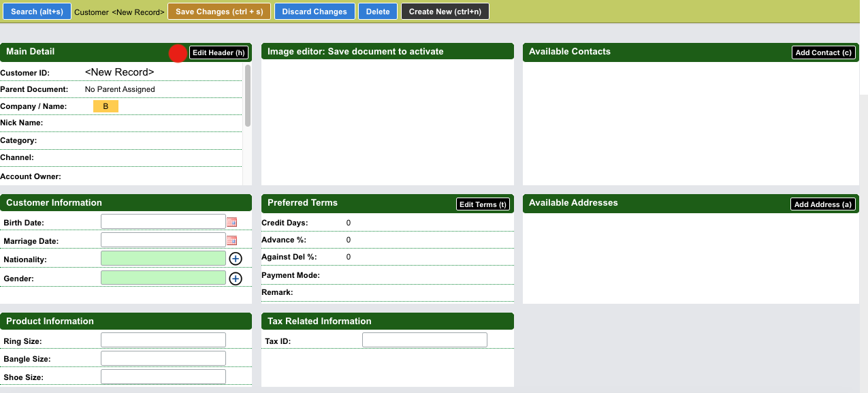Image resolution: width=868 pixels, height=393 pixels.
Task: Create a new customer record
Action: click(445, 11)
